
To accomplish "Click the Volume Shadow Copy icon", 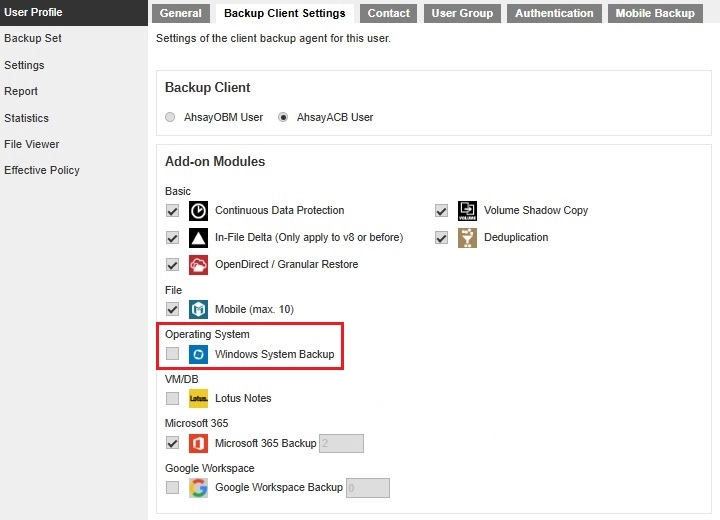I will (x=467, y=211).
